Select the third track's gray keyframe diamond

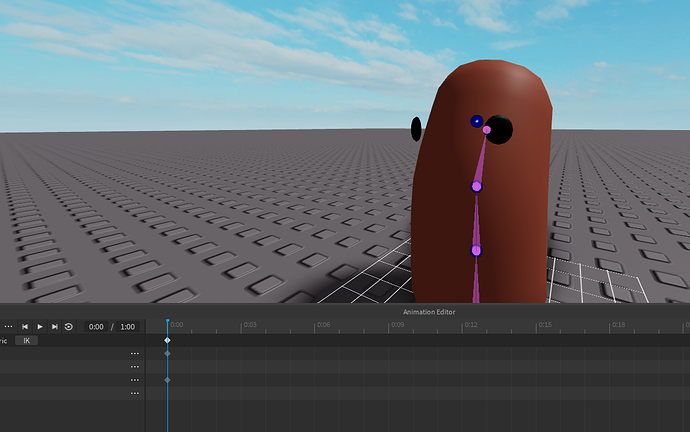click(x=167, y=380)
